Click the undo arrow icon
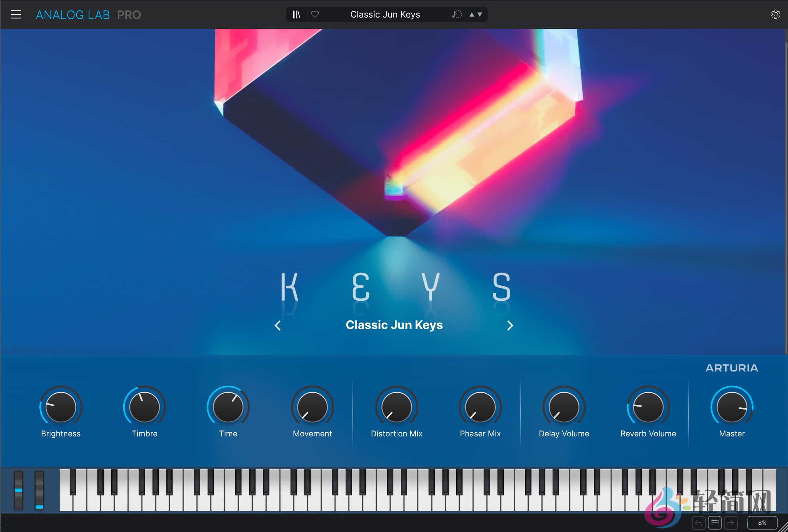 698,522
